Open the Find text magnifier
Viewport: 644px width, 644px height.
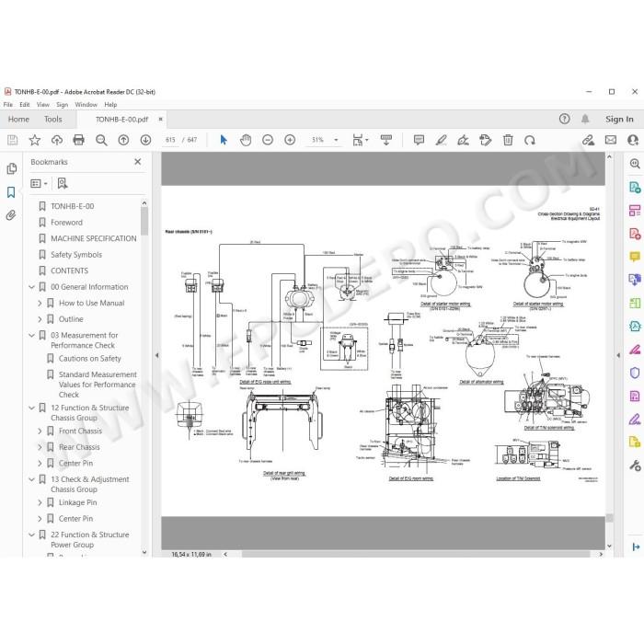coord(101,140)
